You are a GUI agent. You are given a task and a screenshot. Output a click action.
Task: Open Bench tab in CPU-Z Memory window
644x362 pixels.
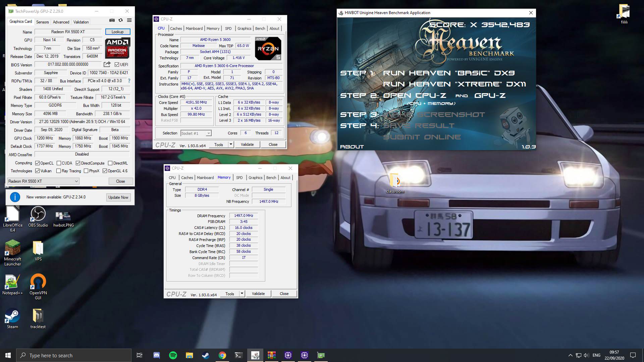pos(271,178)
